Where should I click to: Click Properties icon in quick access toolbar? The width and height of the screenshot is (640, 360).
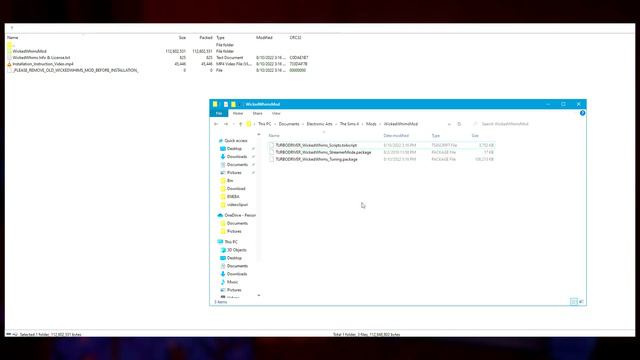coord(226,104)
